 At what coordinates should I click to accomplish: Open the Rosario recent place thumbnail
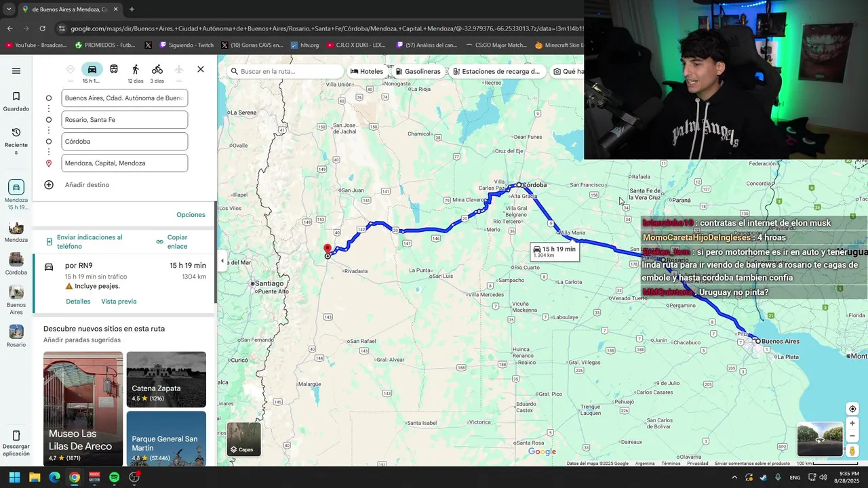tap(16, 336)
